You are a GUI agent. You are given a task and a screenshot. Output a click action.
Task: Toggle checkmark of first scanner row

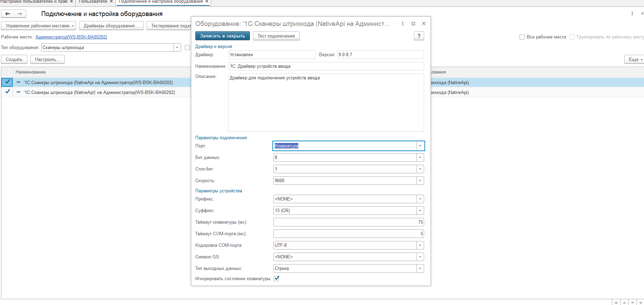(x=7, y=82)
